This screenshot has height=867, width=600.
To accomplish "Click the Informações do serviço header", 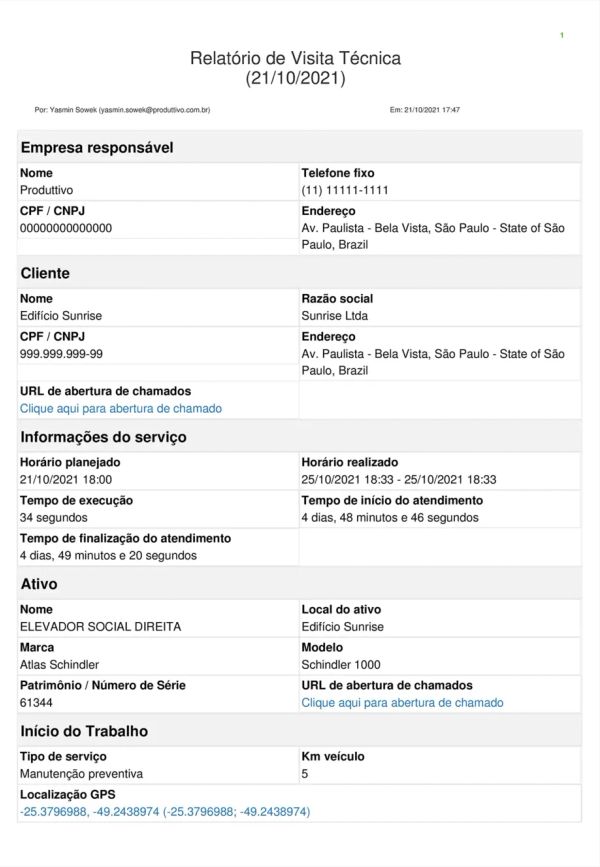I will coord(103,437).
